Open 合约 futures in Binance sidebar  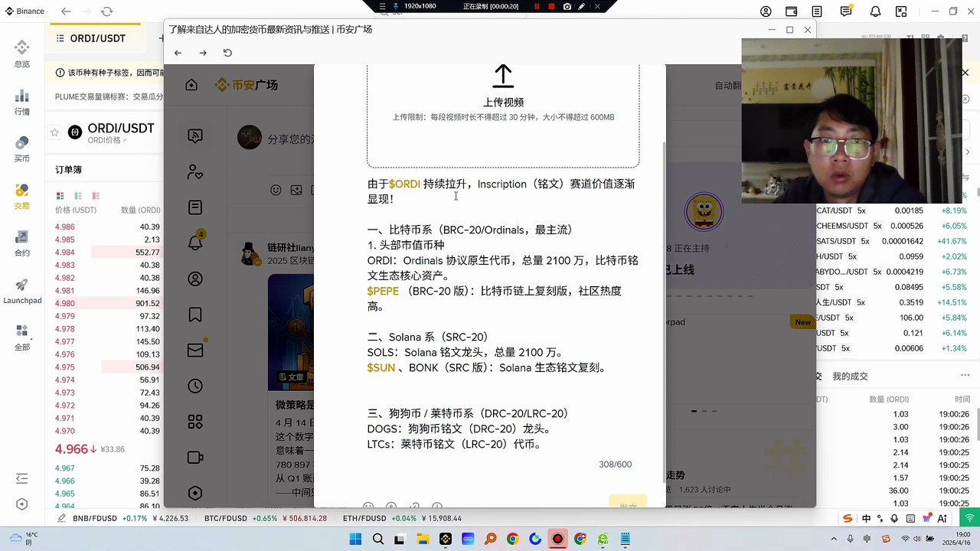(x=22, y=243)
